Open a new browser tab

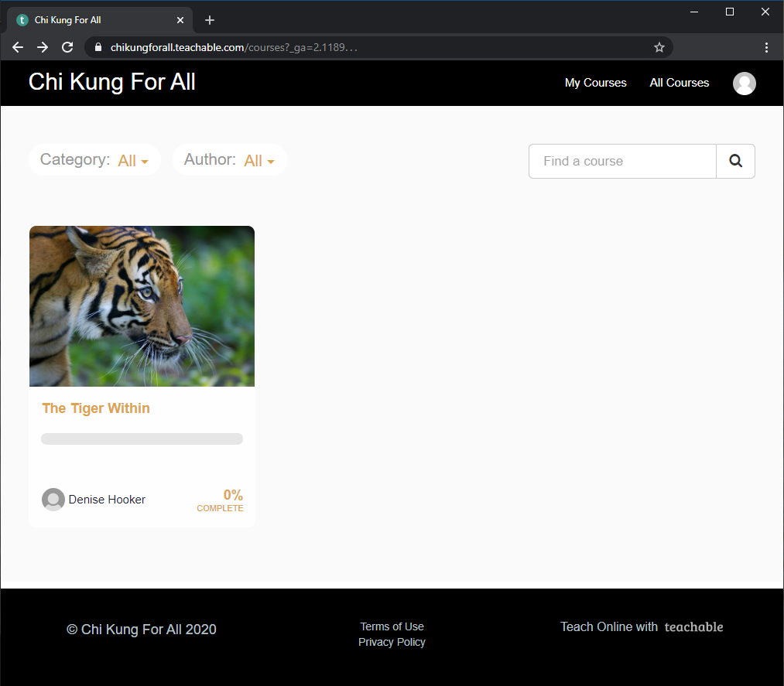click(210, 20)
